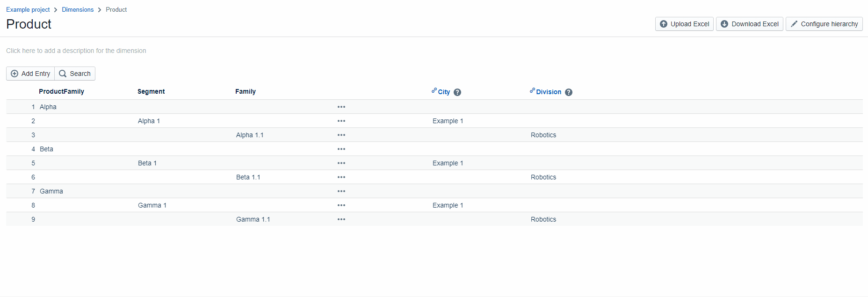Open the three-dot menu for Beta 1 row

pyautogui.click(x=341, y=163)
